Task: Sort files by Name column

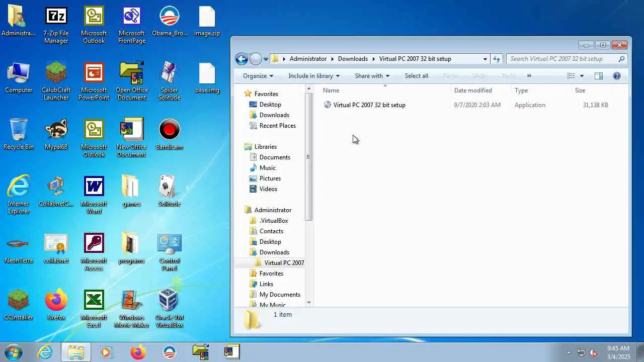Action: click(385, 90)
